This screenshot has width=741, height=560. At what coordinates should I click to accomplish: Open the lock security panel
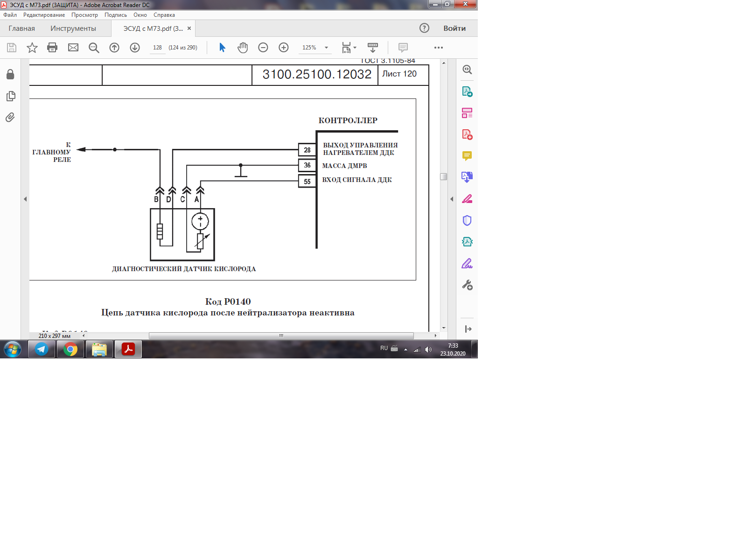(x=10, y=74)
